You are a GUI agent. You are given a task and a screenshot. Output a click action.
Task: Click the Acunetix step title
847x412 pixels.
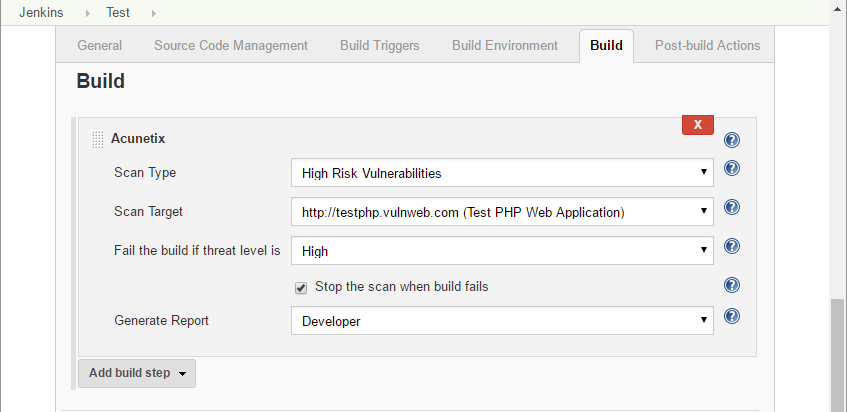pyautogui.click(x=138, y=139)
